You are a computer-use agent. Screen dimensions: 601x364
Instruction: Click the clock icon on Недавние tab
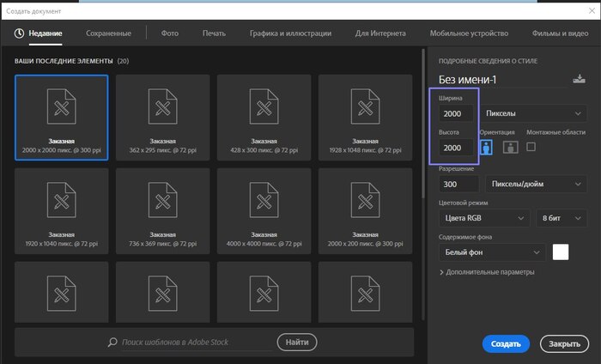point(20,33)
